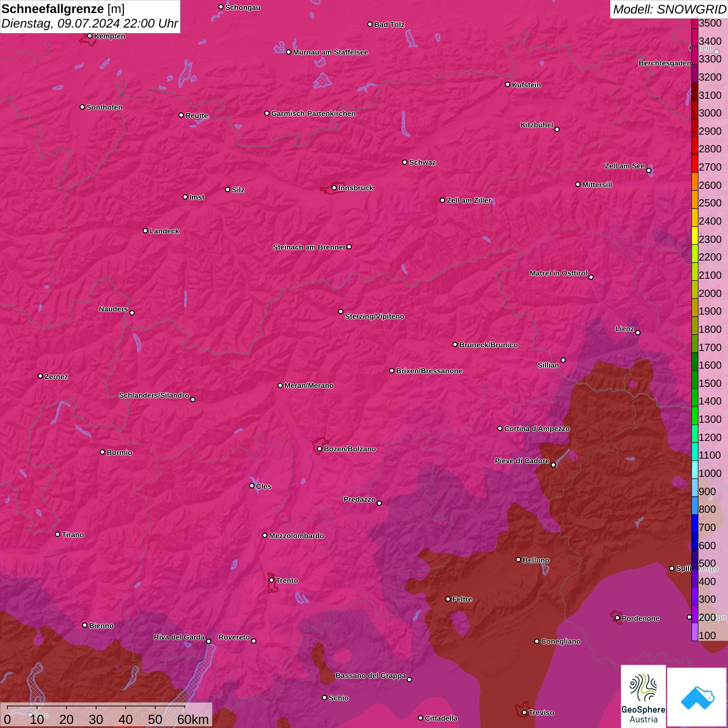Click the 'Cittadella' label
The height and width of the screenshot is (728, 728).
pyautogui.click(x=441, y=718)
